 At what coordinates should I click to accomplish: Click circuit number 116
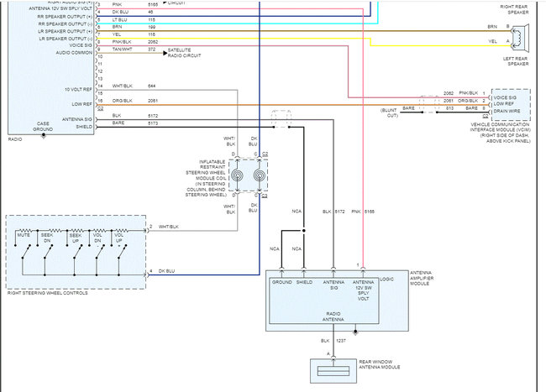point(151,34)
